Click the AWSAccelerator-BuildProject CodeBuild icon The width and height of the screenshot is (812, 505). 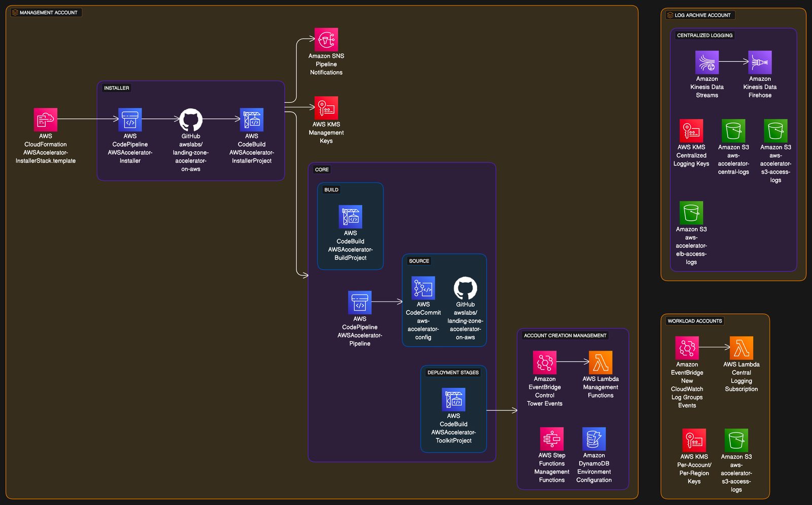click(351, 217)
